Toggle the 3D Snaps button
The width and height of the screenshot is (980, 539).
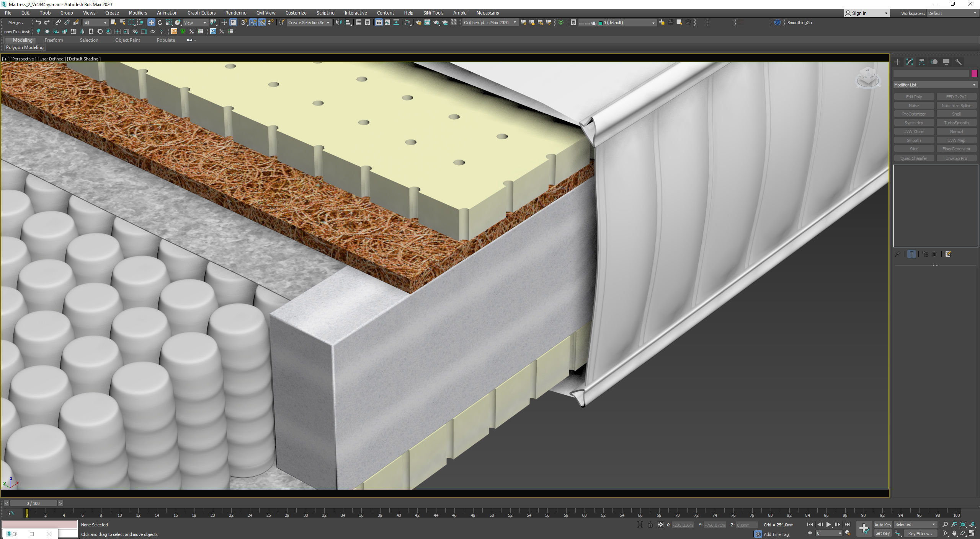[x=244, y=23]
